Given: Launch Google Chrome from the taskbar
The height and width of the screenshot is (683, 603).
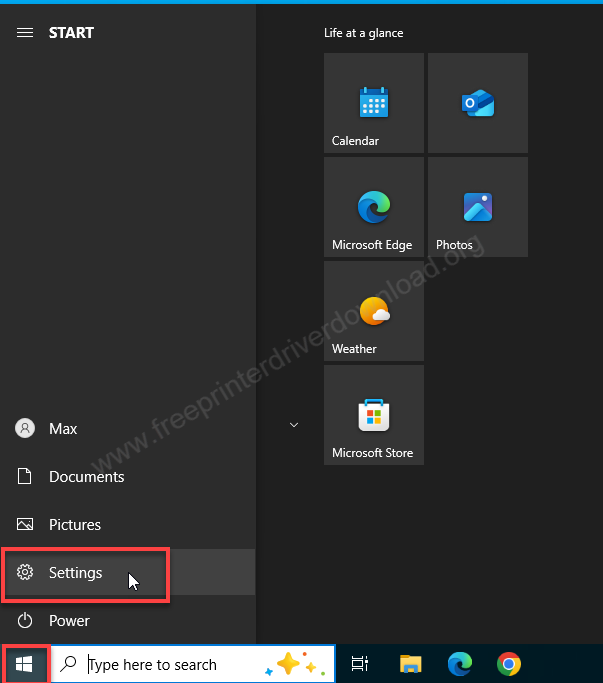Looking at the screenshot, I should (509, 664).
